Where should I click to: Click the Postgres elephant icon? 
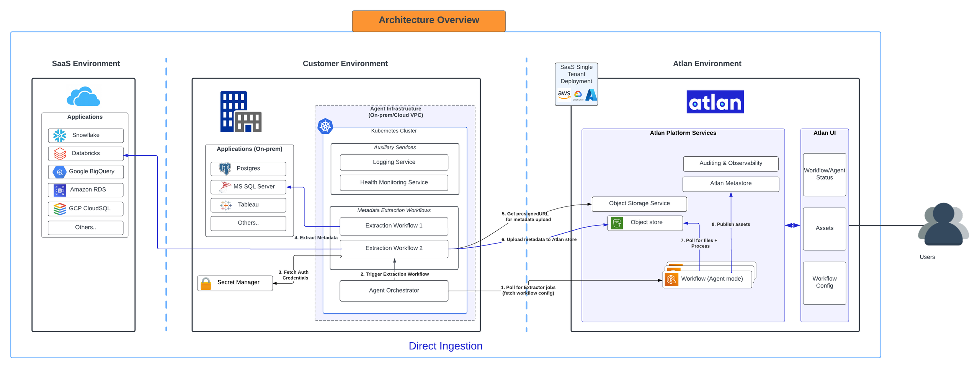224,168
